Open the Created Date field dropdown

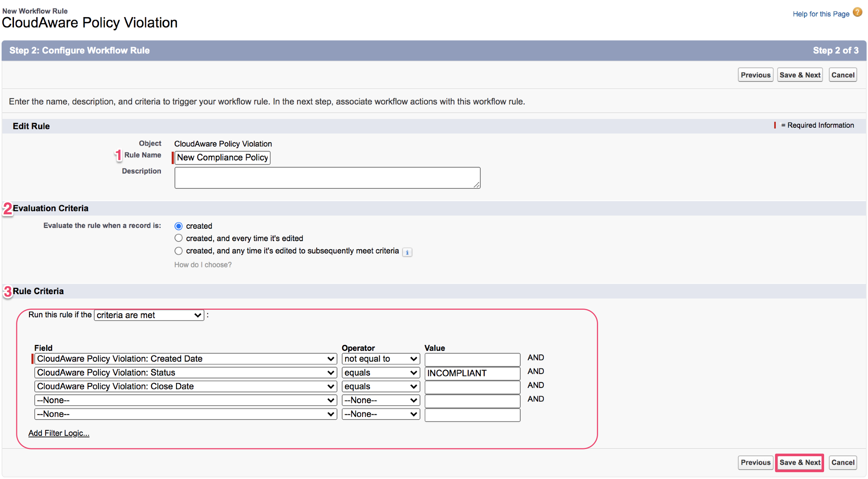pos(185,359)
